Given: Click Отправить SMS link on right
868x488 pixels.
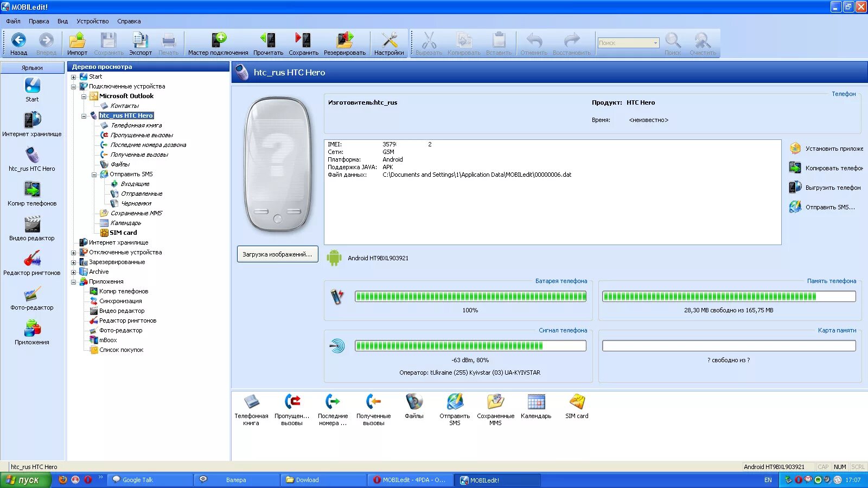Looking at the screenshot, I should coord(822,207).
